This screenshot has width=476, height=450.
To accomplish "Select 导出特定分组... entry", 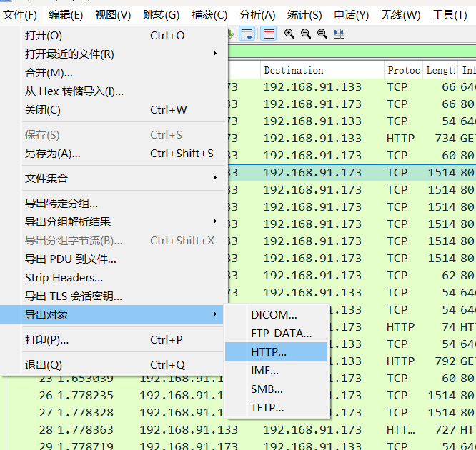I will tap(114, 204).
